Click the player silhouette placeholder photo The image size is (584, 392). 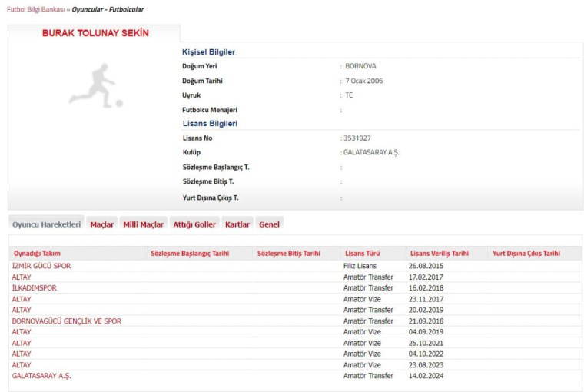[x=95, y=86]
